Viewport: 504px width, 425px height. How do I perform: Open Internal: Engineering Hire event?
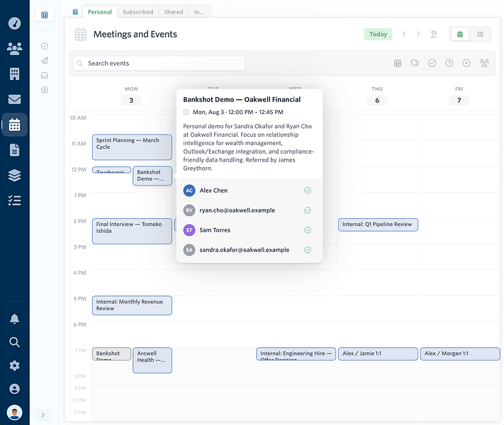click(296, 353)
